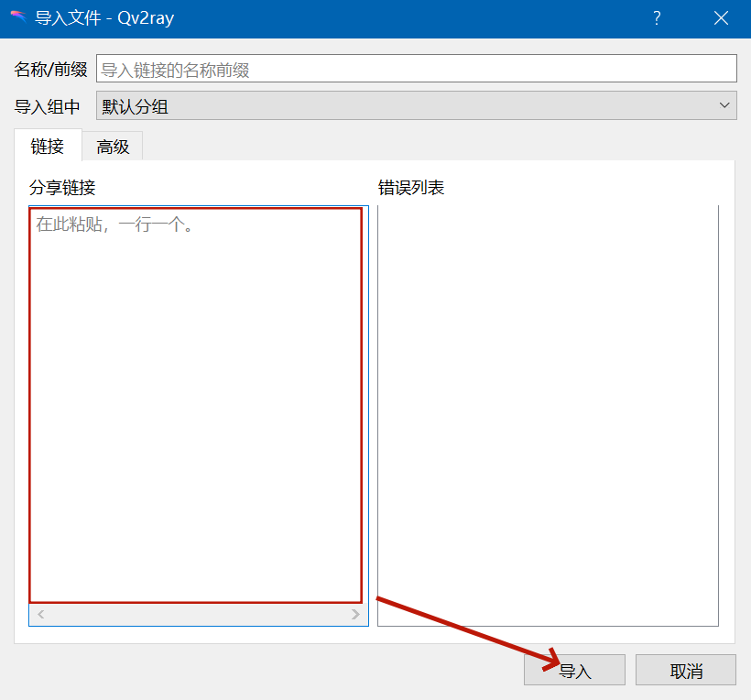Open the 默认分组 group dropdown
751x700 pixels.
point(416,105)
